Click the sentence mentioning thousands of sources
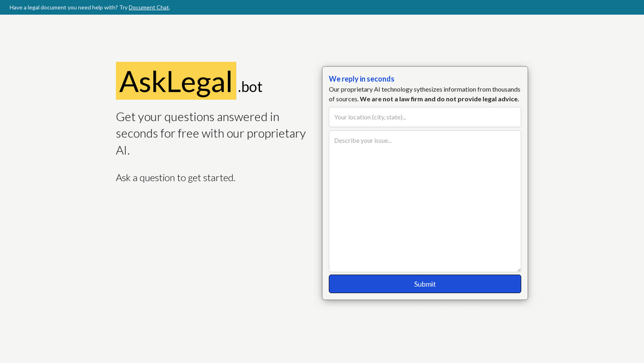The image size is (644, 363). [425, 89]
